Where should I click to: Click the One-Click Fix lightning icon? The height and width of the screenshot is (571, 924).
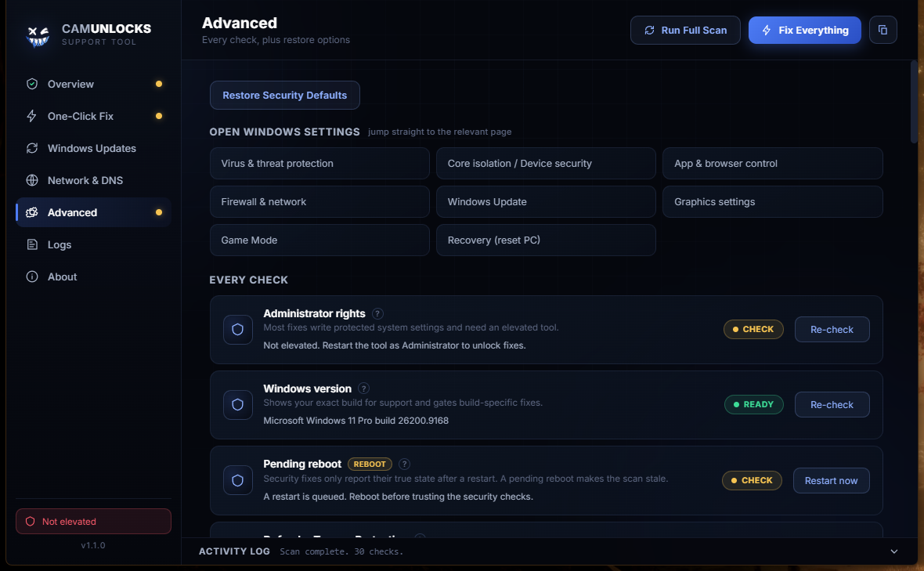click(32, 116)
